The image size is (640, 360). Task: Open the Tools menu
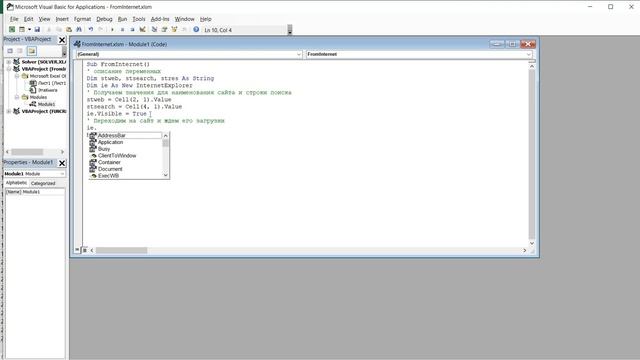click(x=139, y=19)
